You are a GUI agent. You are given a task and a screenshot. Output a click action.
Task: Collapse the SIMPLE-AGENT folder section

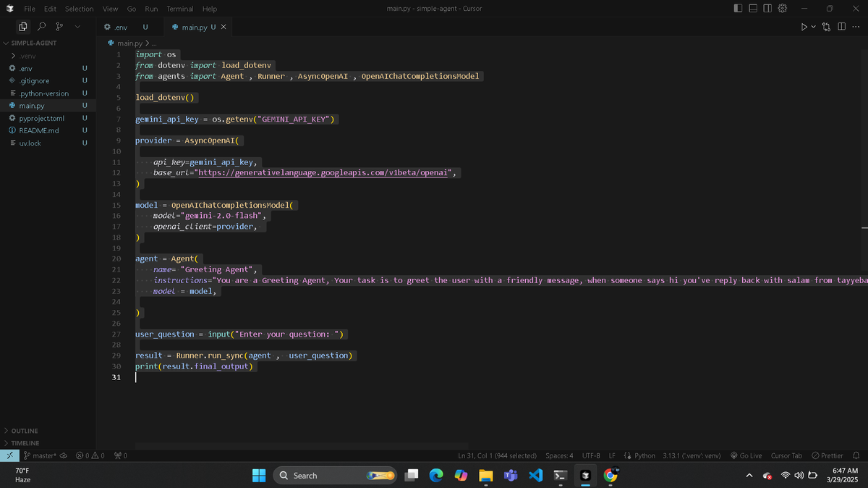click(48, 43)
